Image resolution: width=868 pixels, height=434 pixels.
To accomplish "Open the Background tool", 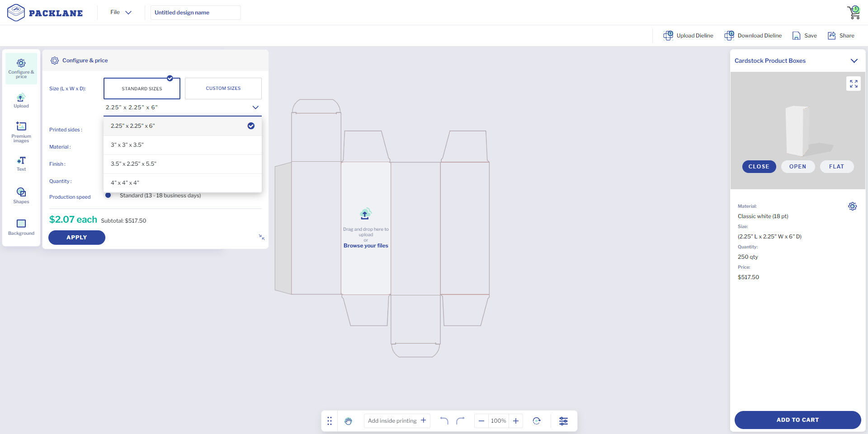I will [x=21, y=227].
